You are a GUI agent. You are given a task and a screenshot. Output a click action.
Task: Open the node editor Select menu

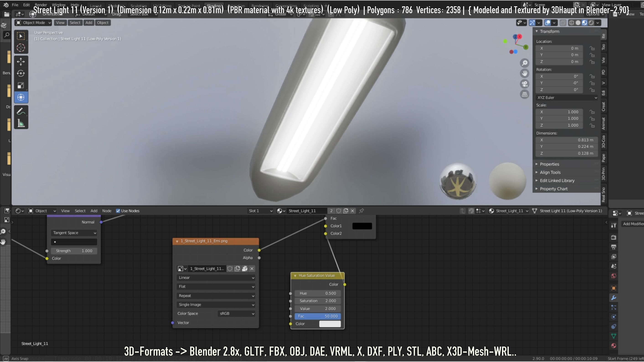80,211
